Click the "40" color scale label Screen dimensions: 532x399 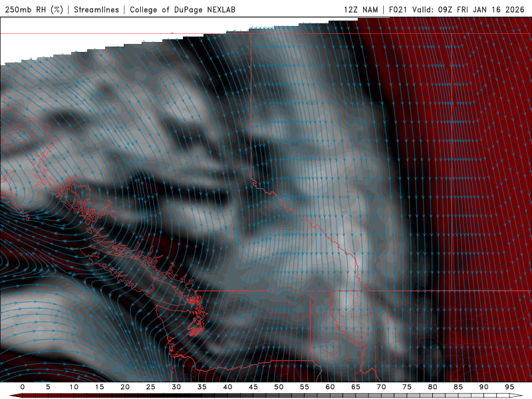click(x=227, y=387)
